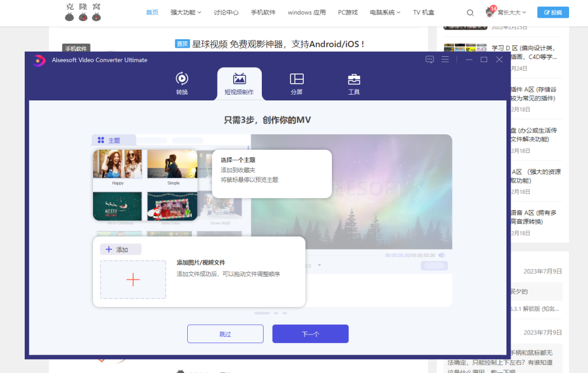Open 手机软件 in the website navigation
The width and height of the screenshot is (588, 373).
click(x=263, y=13)
